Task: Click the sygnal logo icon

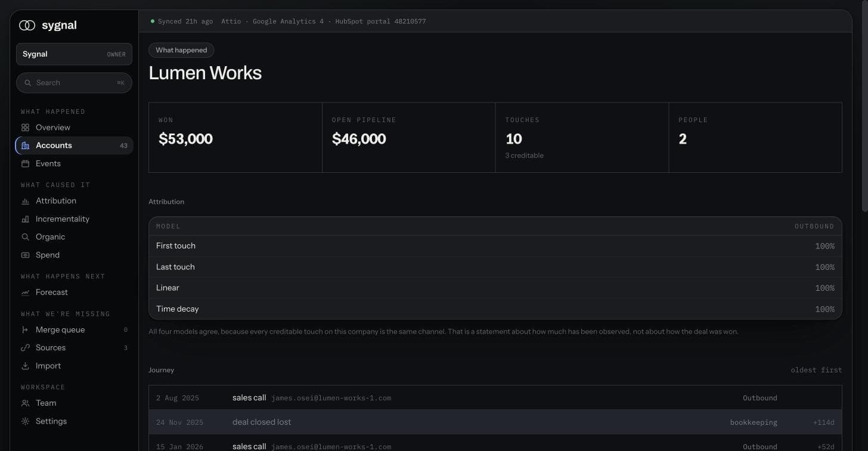Action: pyautogui.click(x=27, y=26)
